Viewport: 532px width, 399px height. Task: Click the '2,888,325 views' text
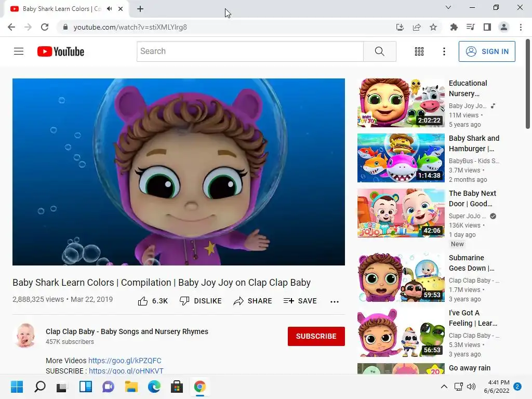coord(38,299)
